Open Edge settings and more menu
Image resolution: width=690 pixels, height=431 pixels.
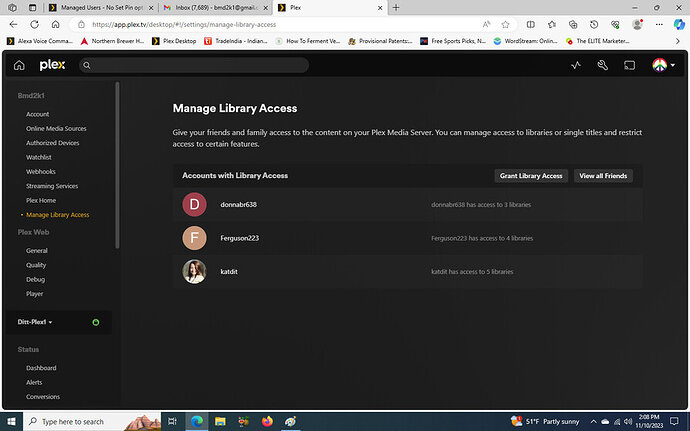pyautogui.click(x=659, y=25)
